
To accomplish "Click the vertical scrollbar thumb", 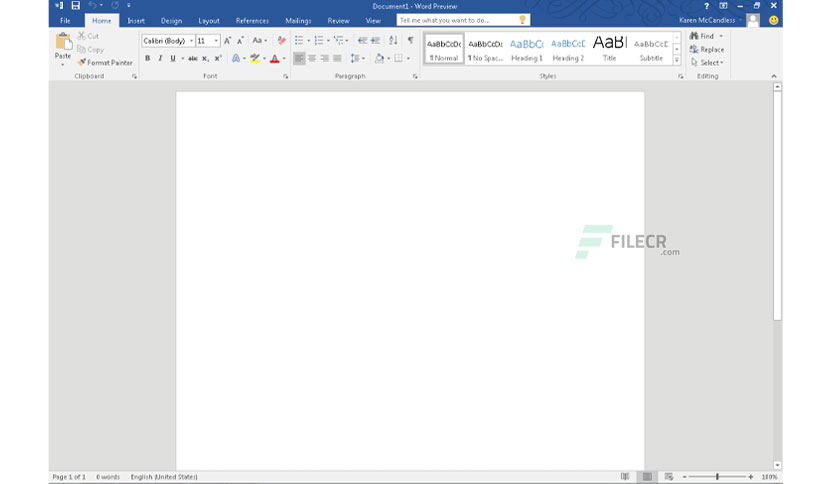I will point(777,205).
